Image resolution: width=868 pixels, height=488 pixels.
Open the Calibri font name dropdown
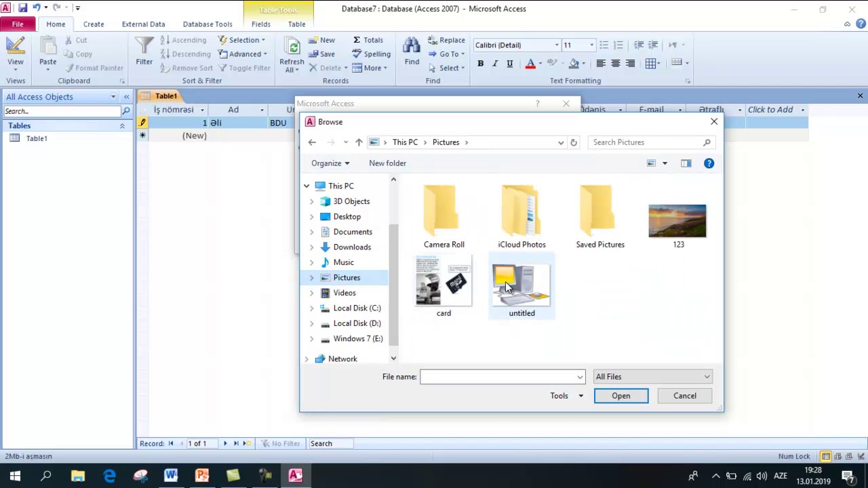pyautogui.click(x=557, y=45)
